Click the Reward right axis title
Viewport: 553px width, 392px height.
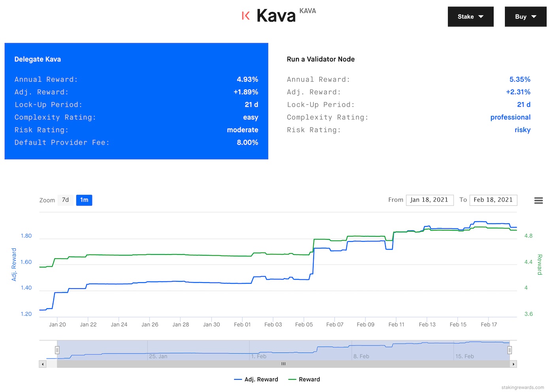(540, 264)
